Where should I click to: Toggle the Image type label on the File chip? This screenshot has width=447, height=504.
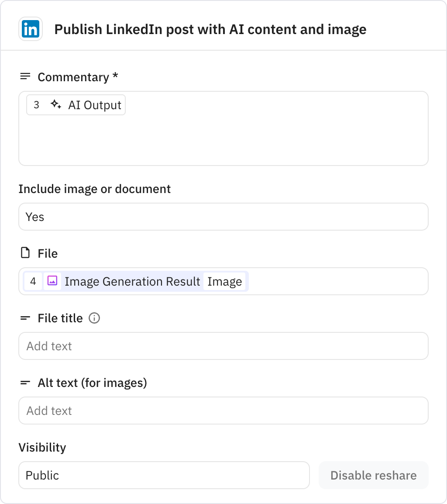point(225,281)
